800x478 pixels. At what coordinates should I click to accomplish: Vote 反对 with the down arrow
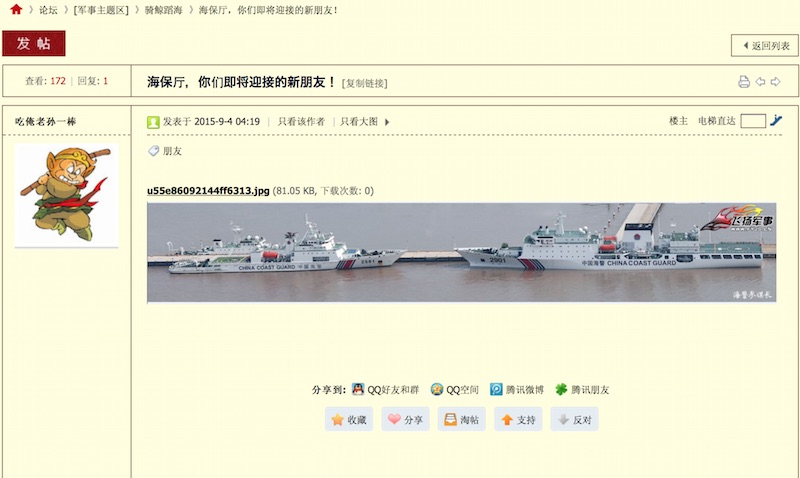point(574,419)
